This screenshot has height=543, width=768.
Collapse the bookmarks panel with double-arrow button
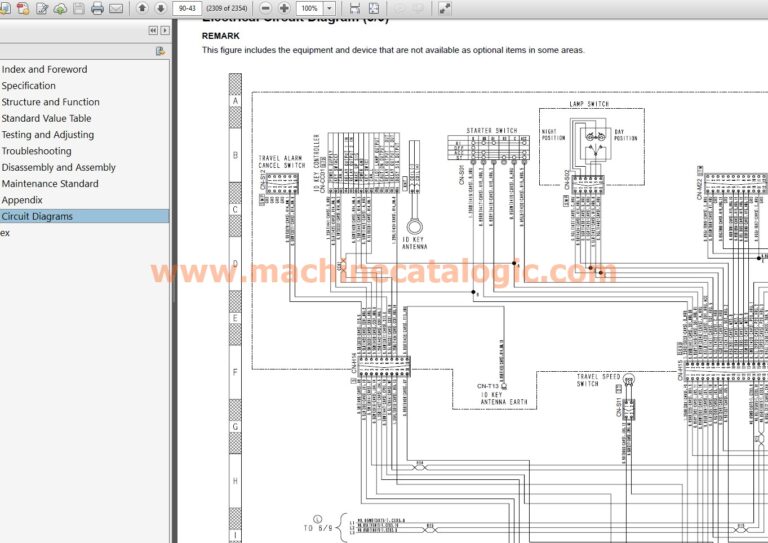153,30
